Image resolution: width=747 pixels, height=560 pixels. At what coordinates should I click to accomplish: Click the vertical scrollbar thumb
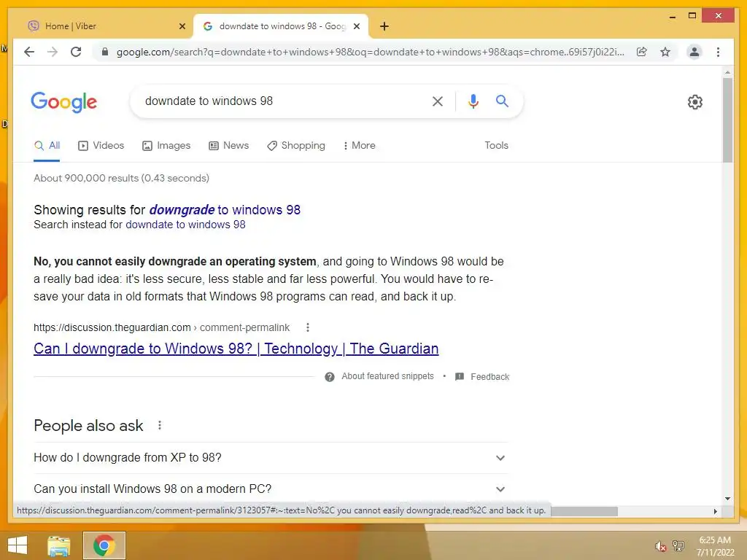point(727,120)
